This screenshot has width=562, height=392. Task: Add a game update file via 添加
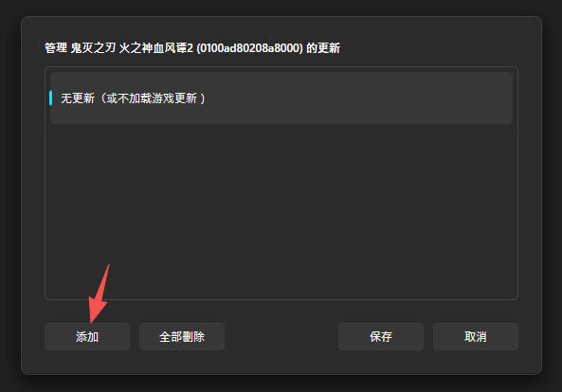click(87, 336)
